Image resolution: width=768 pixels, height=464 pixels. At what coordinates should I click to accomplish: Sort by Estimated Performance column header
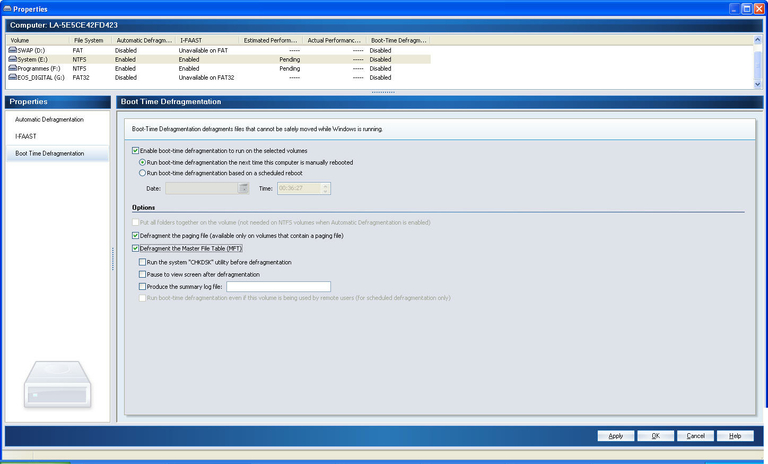pos(271,40)
